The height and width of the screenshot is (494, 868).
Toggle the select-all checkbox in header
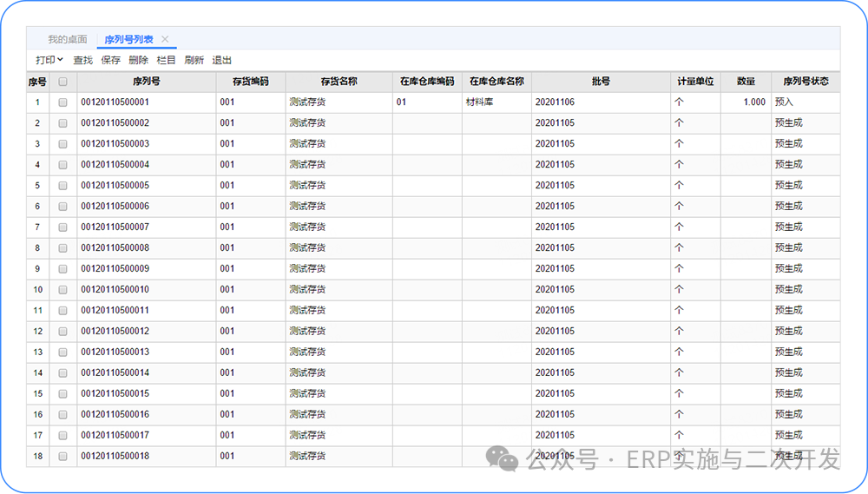pos(63,82)
